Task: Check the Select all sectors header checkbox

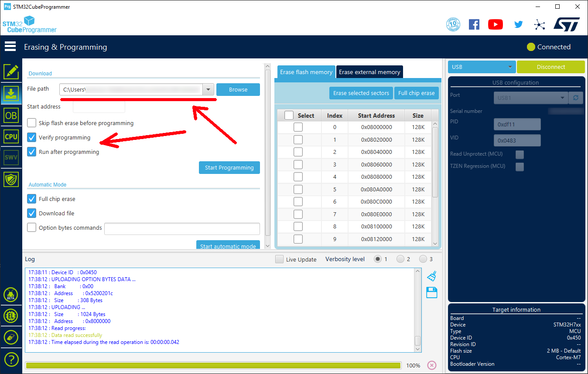Action: click(289, 116)
